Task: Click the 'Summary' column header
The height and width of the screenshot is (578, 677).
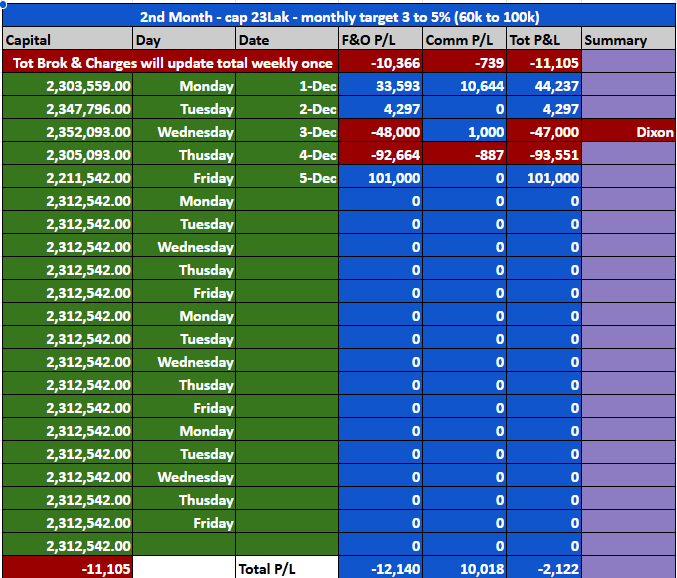Action: pos(629,40)
